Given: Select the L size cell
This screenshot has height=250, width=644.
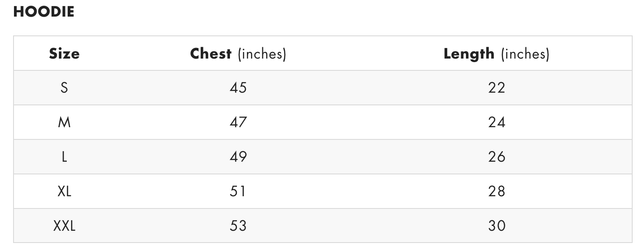Looking at the screenshot, I should 64,157.
